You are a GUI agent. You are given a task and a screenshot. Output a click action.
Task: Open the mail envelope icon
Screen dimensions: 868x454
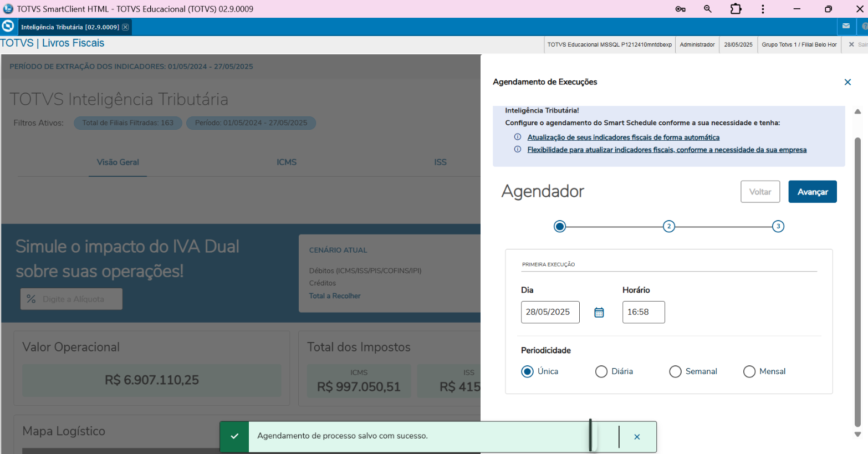pos(846,26)
